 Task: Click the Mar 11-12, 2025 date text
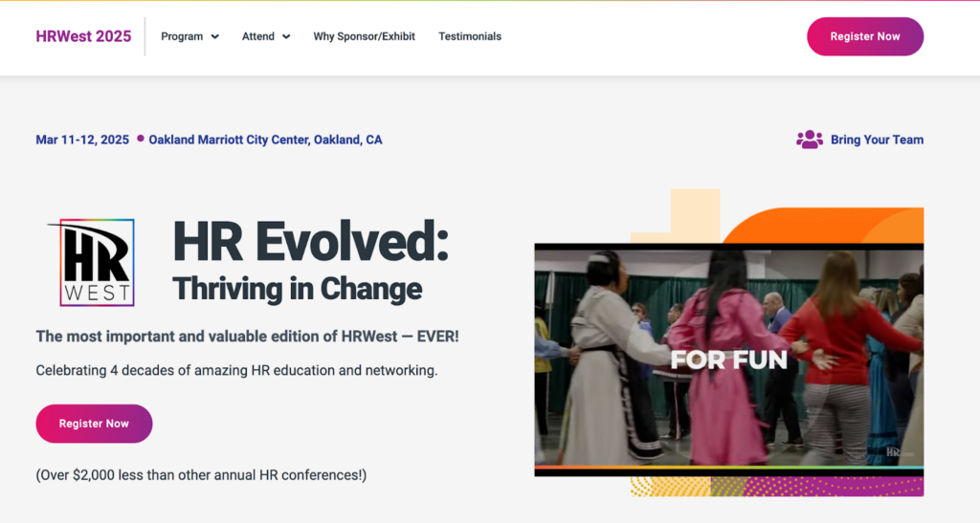coord(82,140)
